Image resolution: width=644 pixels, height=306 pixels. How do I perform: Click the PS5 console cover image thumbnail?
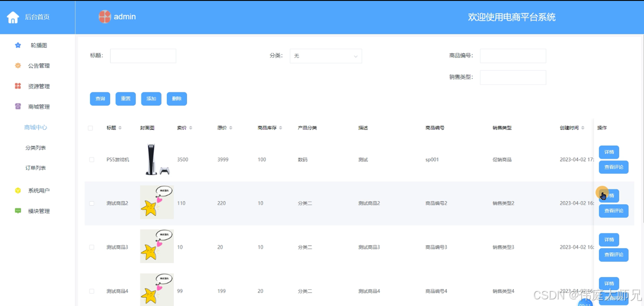[x=157, y=159]
